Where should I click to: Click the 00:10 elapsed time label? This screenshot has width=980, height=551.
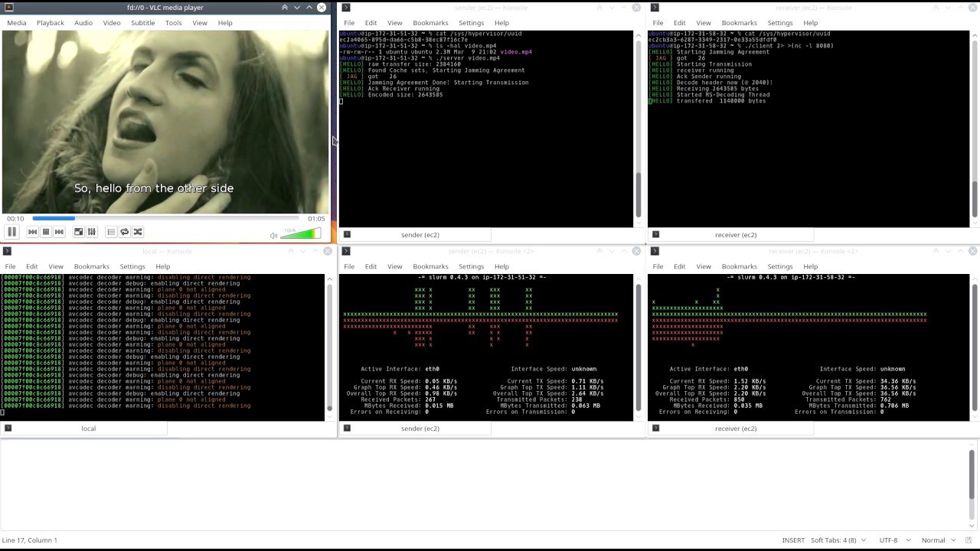(15, 219)
